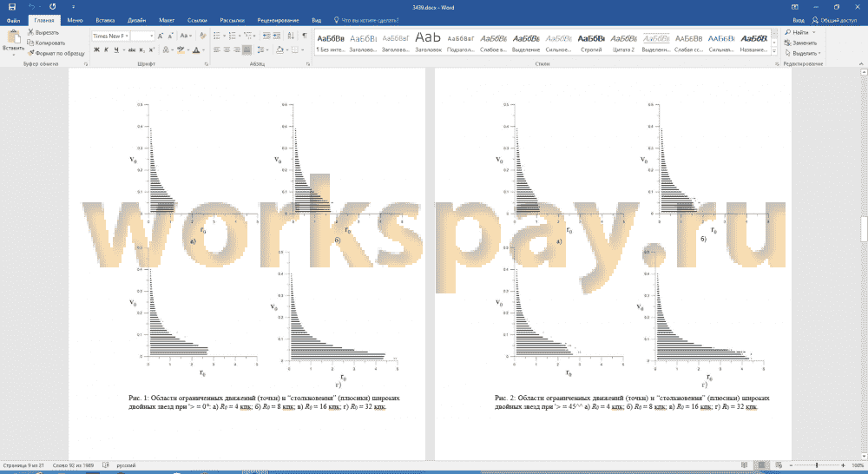Align text to the right

[237, 49]
